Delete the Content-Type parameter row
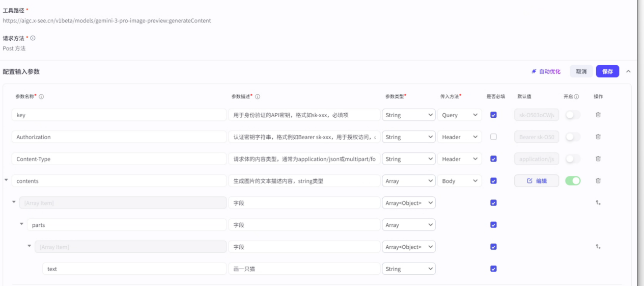This screenshot has width=644, height=286. tap(598, 159)
